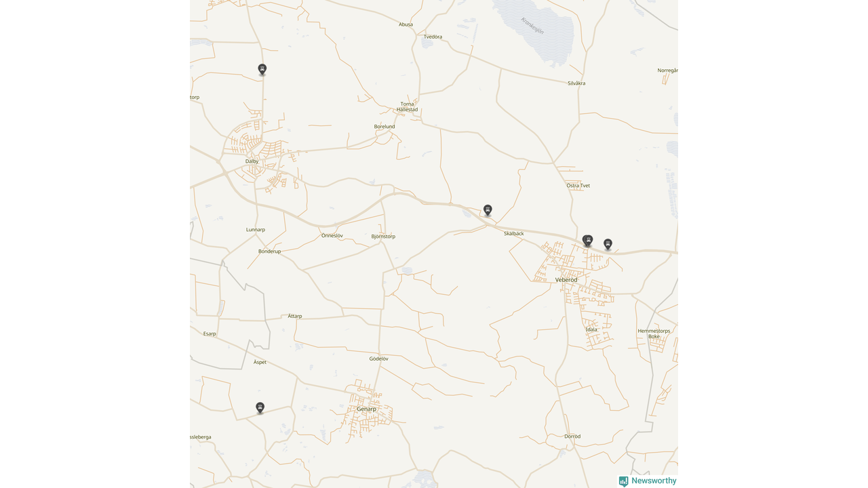Click the Önneslöv place label
The width and height of the screenshot is (868, 488).
(332, 236)
